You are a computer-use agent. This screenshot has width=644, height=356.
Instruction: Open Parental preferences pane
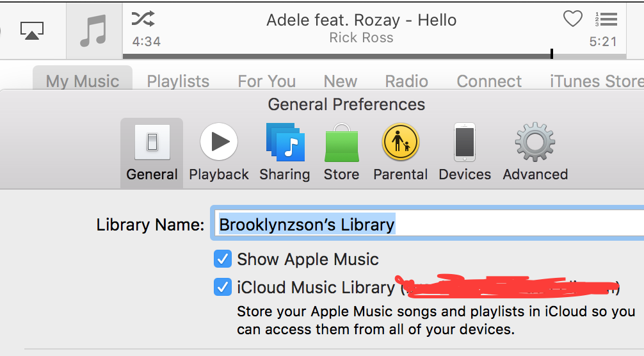click(401, 152)
